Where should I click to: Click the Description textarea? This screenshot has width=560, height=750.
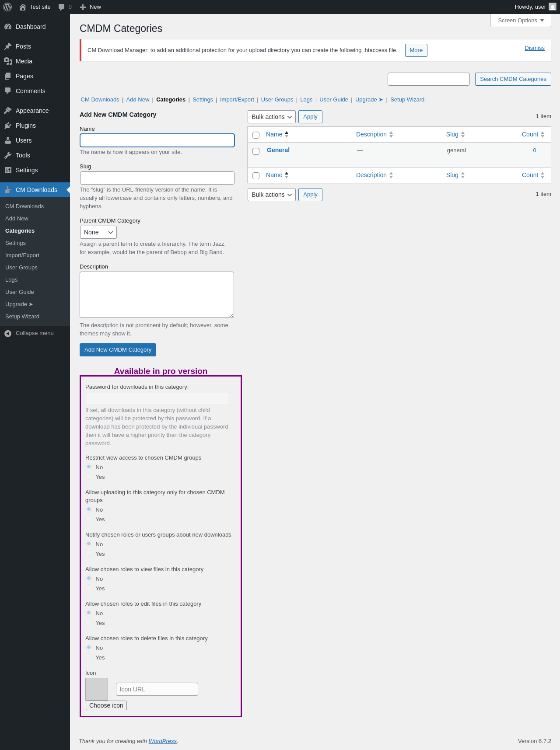pyautogui.click(x=157, y=295)
